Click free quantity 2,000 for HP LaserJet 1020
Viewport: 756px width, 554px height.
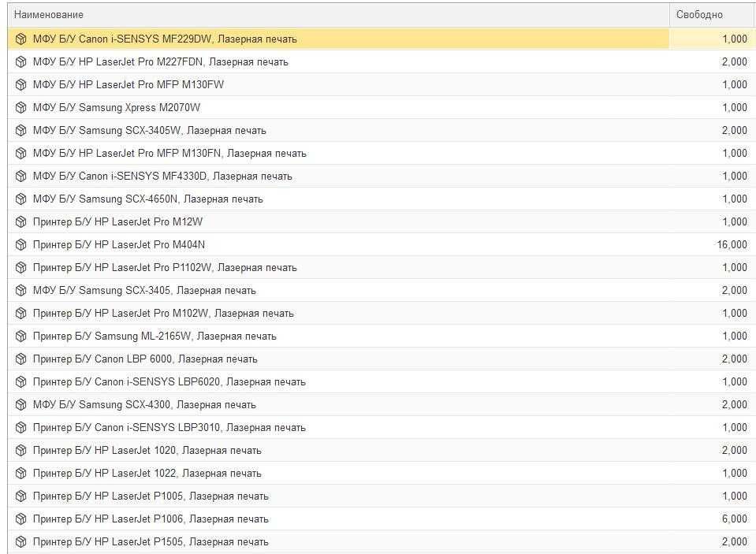click(x=734, y=450)
